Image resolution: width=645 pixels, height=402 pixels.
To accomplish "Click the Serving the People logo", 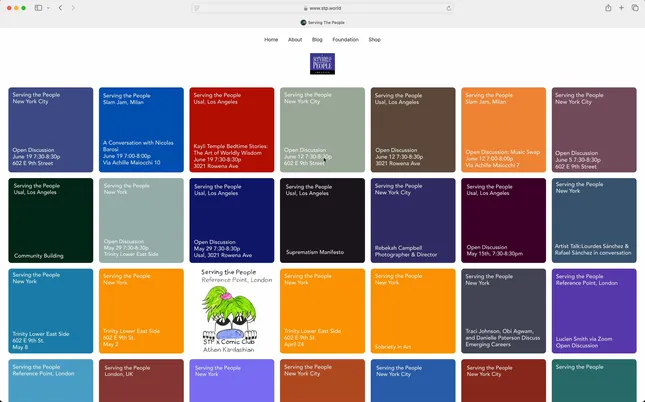I will 322,64.
